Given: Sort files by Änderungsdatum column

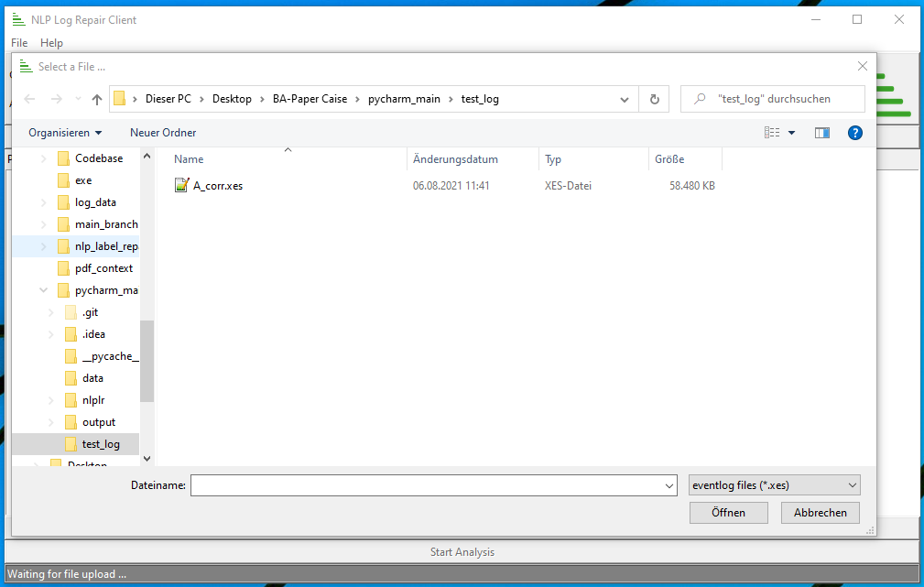Looking at the screenshot, I should click(455, 159).
